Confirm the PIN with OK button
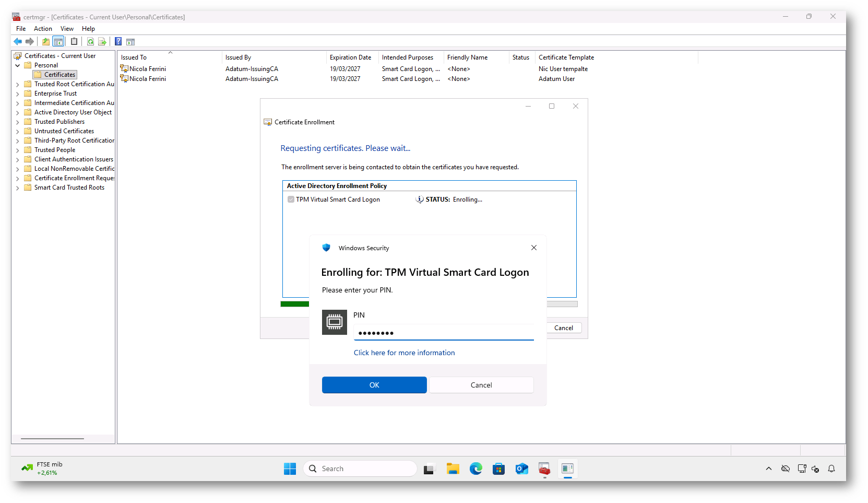The height and width of the screenshot is (503, 868). [374, 385]
